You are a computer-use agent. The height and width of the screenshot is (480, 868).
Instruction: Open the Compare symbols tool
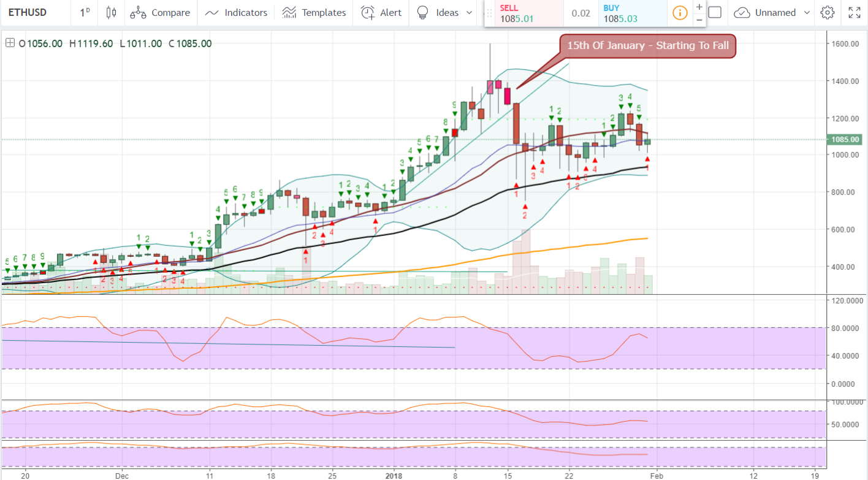click(x=159, y=12)
